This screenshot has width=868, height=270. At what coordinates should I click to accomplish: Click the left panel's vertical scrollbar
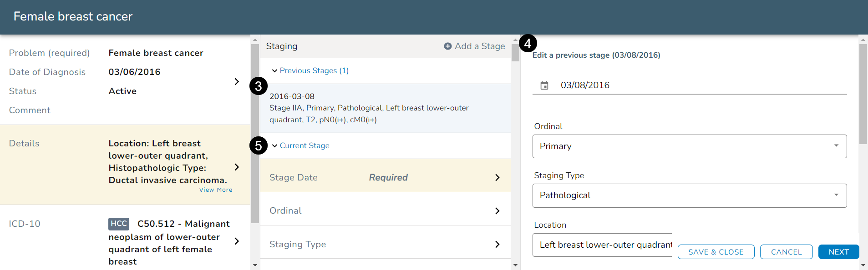coord(255,136)
